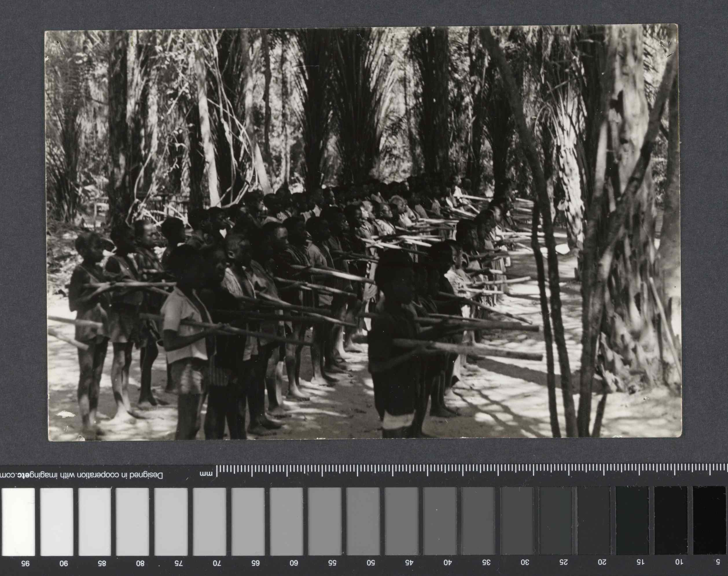Select the gray patch labeled 60
The height and width of the screenshot is (576, 728).
(x=286, y=522)
